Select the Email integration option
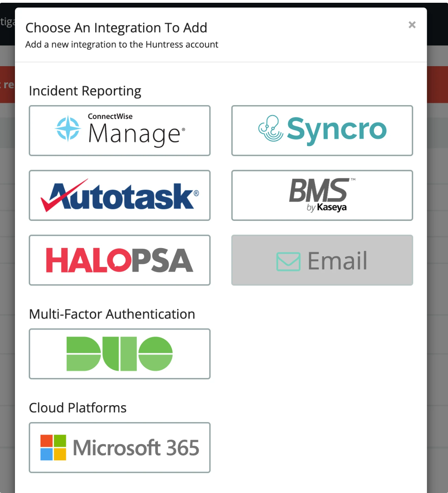The height and width of the screenshot is (493, 448). point(322,260)
